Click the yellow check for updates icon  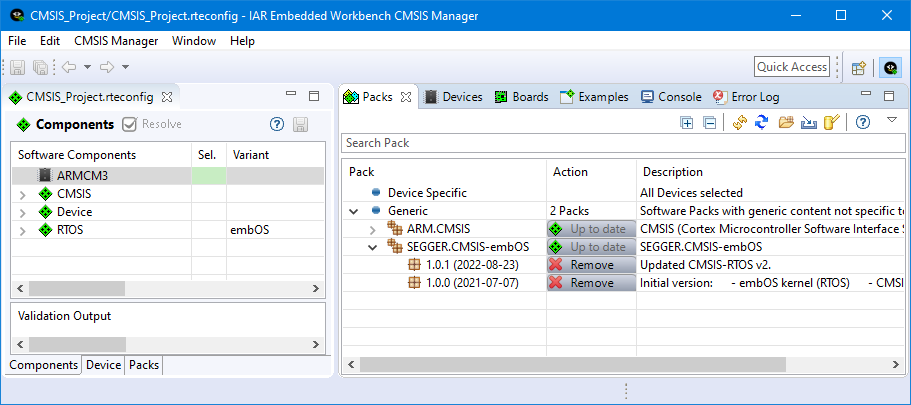pos(739,122)
